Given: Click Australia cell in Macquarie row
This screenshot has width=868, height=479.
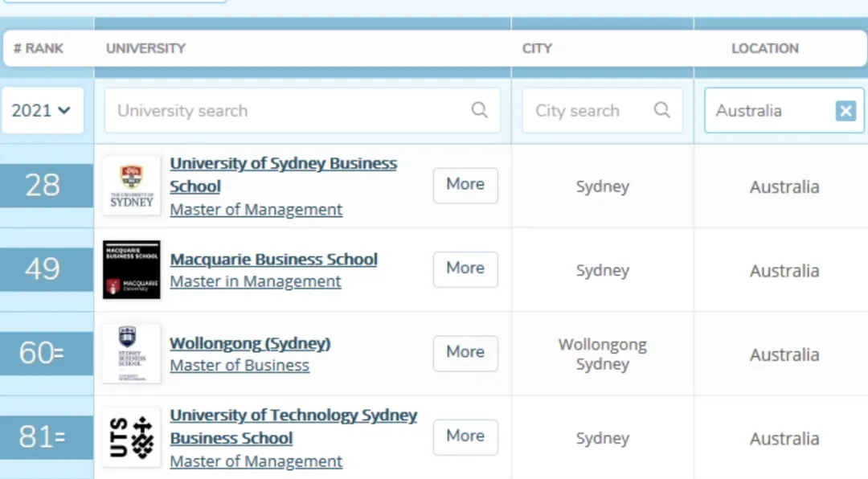Looking at the screenshot, I should pos(784,272).
